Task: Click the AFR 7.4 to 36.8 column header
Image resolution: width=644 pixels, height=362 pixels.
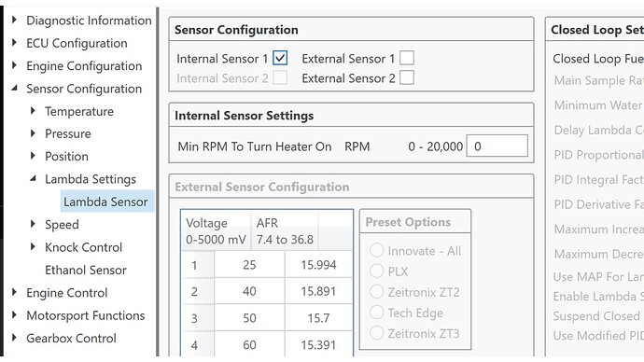Action: [285, 230]
